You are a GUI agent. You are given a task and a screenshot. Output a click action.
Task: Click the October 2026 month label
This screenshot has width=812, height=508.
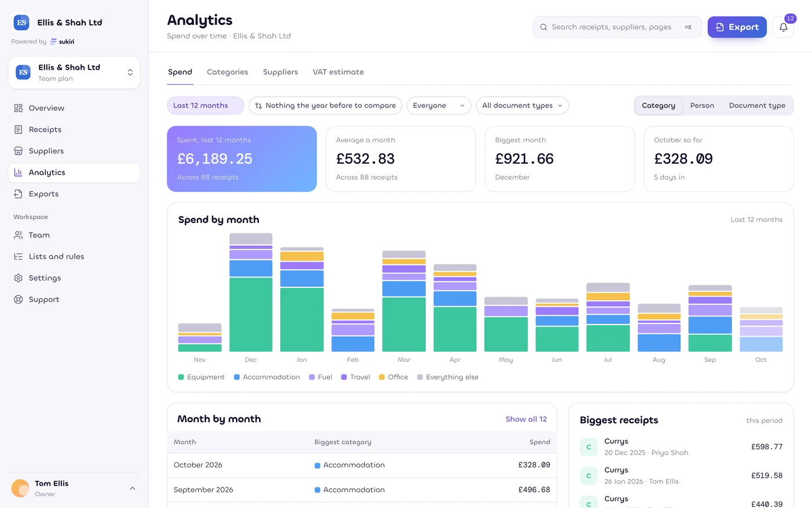pos(198,465)
